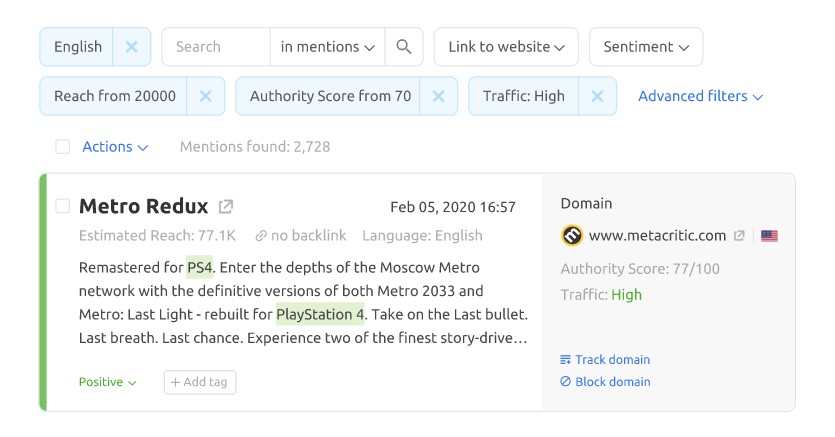Viewport: 835px width, 437px height.
Task: Click the magnifying glass search icon
Action: [x=404, y=47]
